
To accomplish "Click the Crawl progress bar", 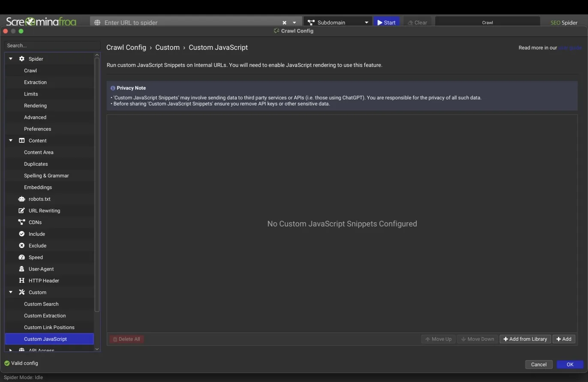I will (487, 22).
